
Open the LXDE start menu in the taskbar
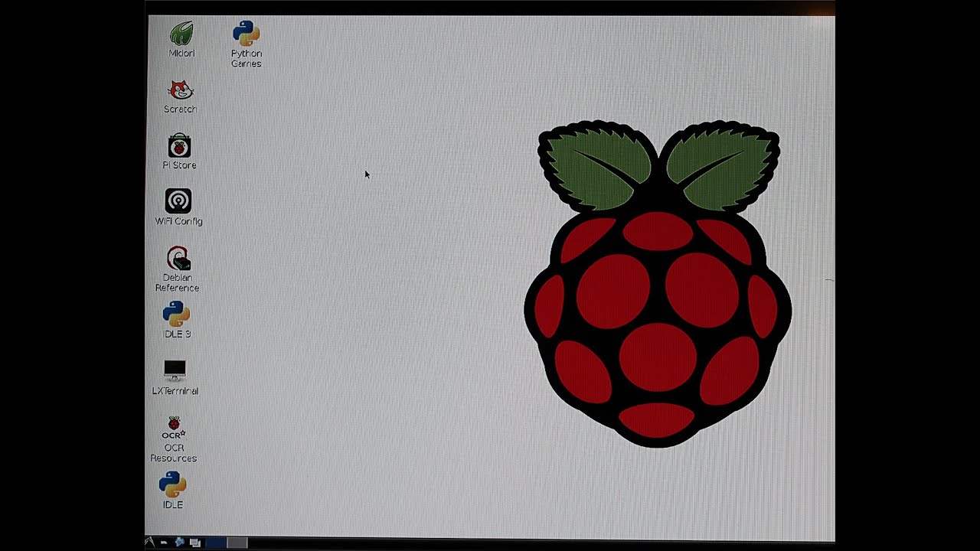click(x=149, y=543)
